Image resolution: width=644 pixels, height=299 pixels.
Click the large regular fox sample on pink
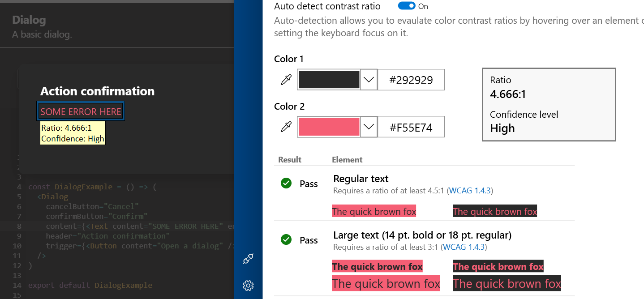[x=386, y=283]
